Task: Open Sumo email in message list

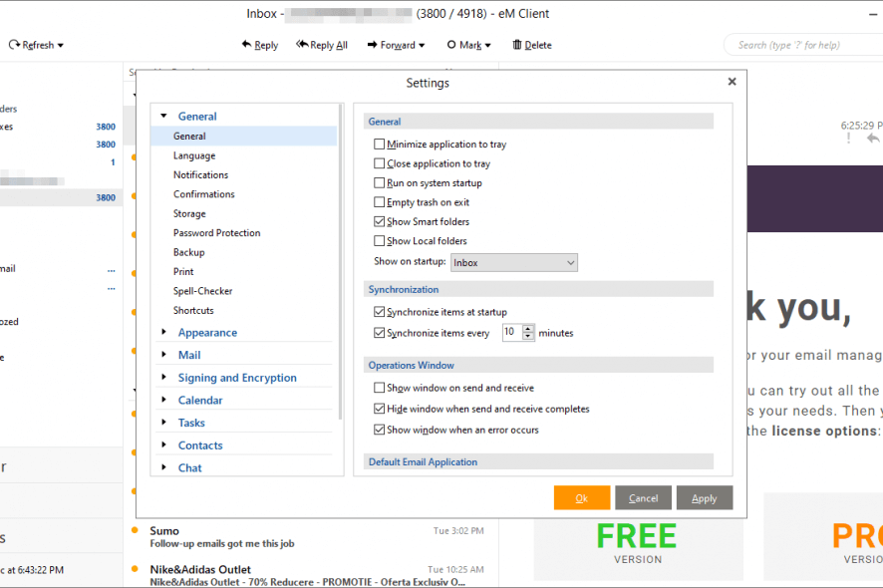Action: point(311,537)
